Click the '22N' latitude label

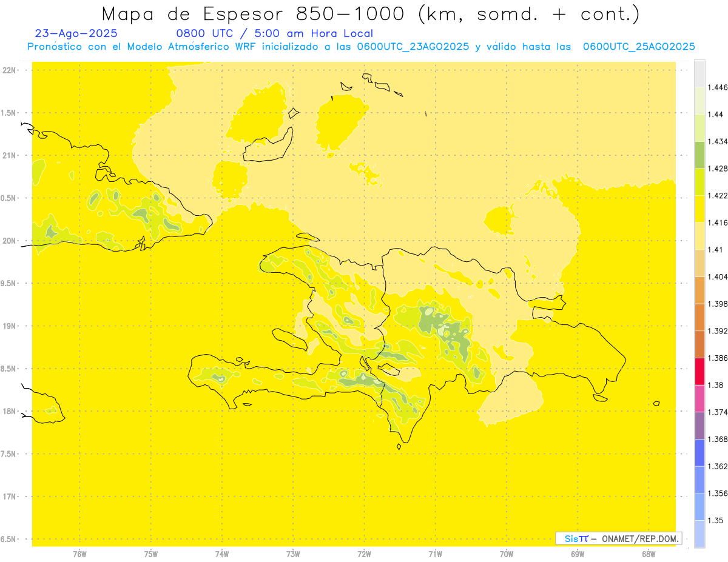pyautogui.click(x=9, y=70)
